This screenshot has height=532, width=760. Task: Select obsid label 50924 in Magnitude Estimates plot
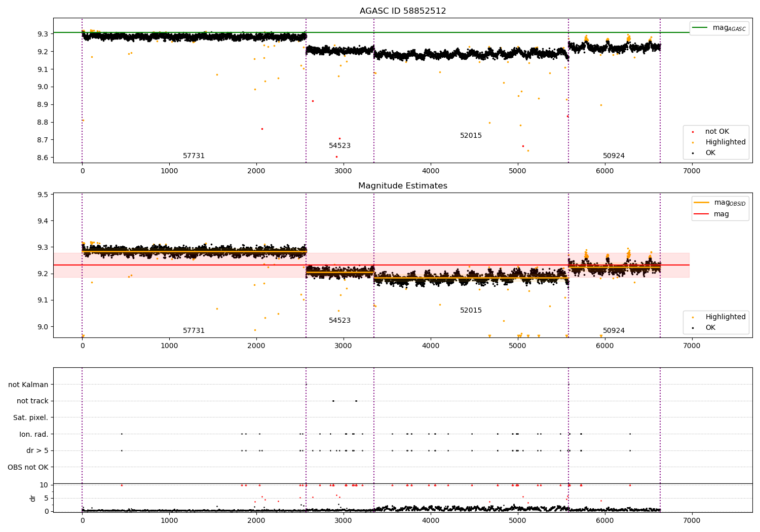614,331
